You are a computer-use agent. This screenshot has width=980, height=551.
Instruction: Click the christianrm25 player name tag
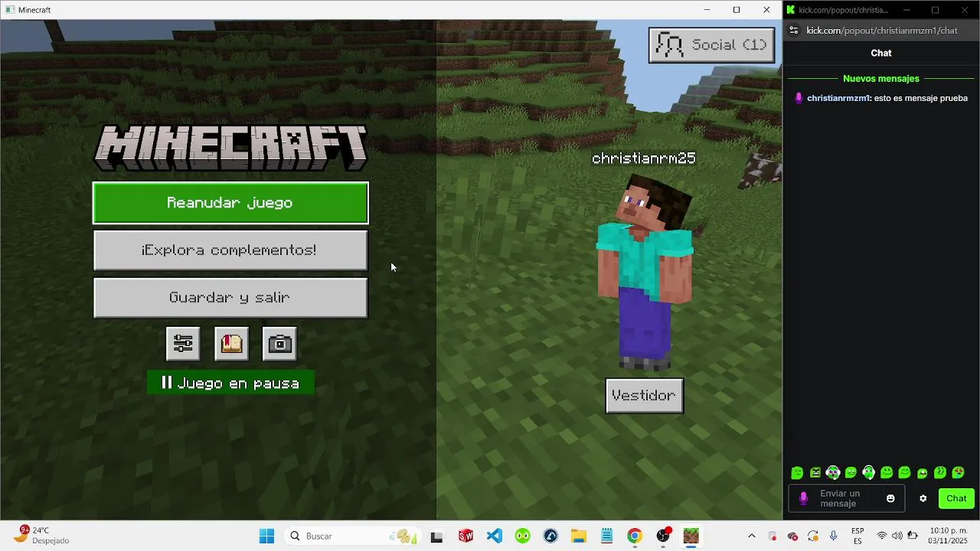[644, 158]
